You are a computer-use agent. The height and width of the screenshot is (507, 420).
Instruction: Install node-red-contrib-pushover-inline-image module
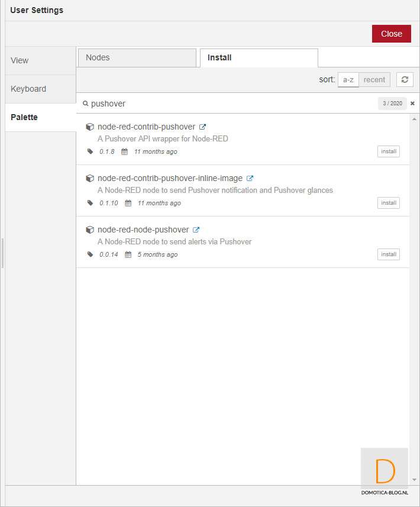388,203
